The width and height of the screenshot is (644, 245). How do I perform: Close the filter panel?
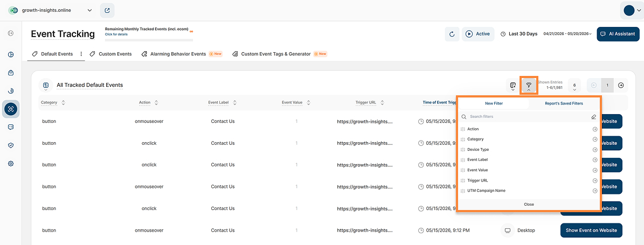point(529,205)
